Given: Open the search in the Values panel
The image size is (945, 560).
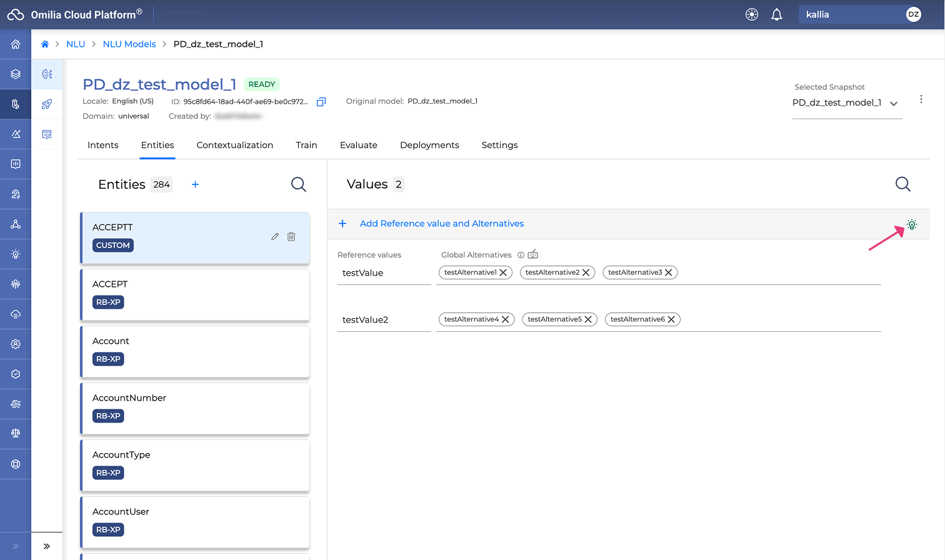Looking at the screenshot, I should point(902,184).
